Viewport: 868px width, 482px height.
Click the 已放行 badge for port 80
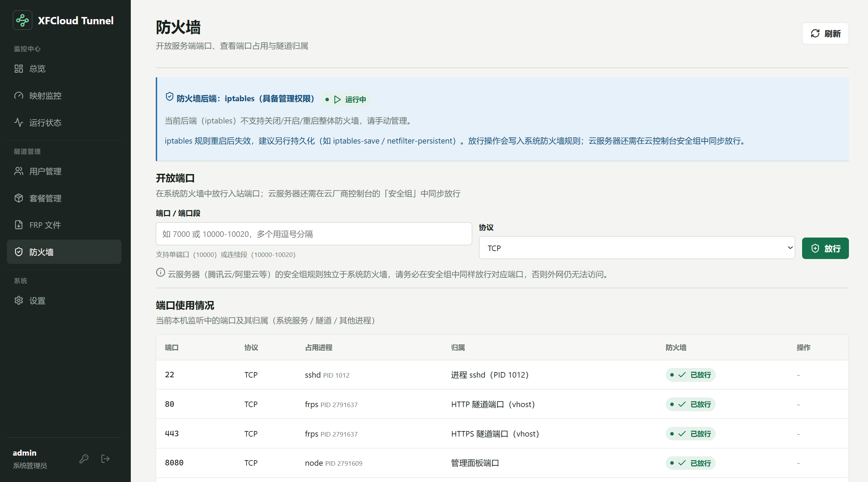[x=690, y=404]
